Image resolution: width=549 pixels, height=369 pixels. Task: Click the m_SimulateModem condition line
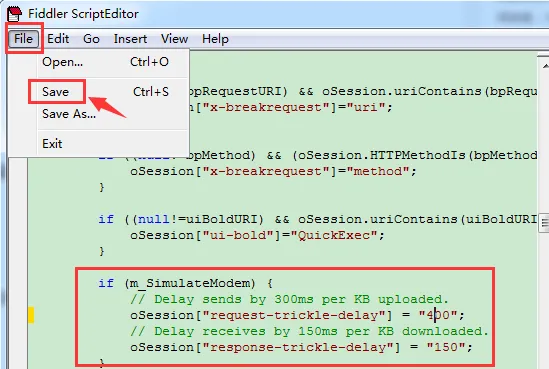point(186,283)
